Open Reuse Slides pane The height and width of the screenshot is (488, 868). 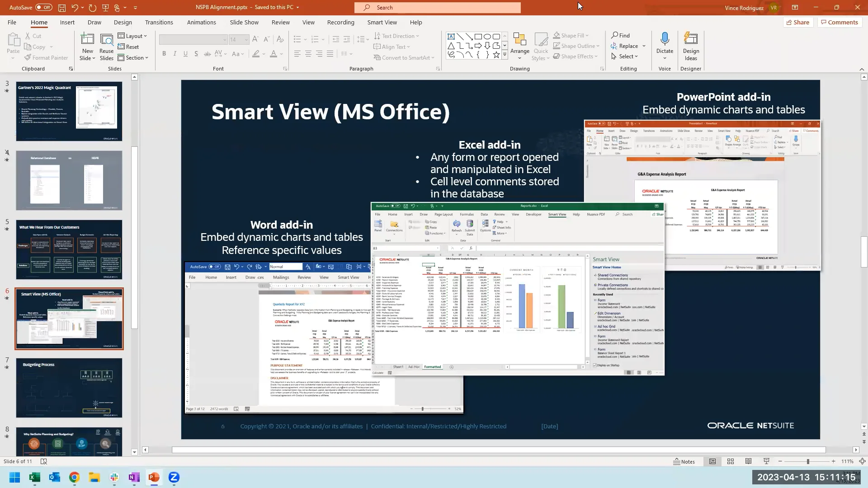click(107, 47)
